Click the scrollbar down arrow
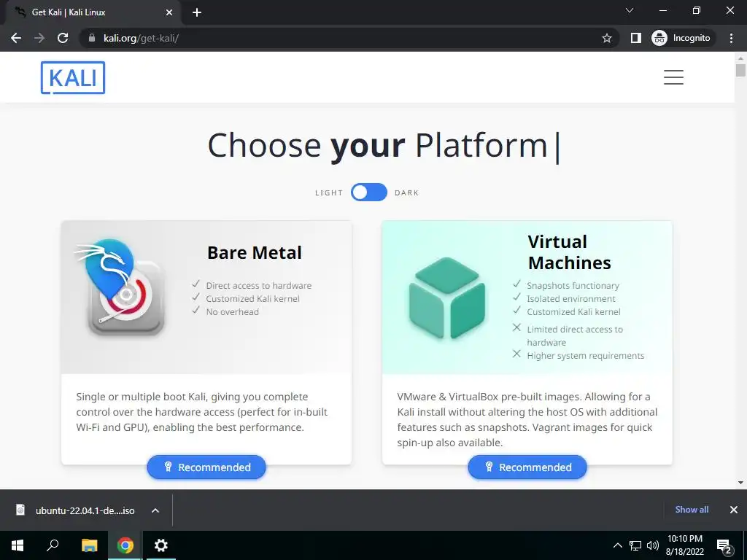Viewport: 747px width, 560px height. (x=740, y=483)
